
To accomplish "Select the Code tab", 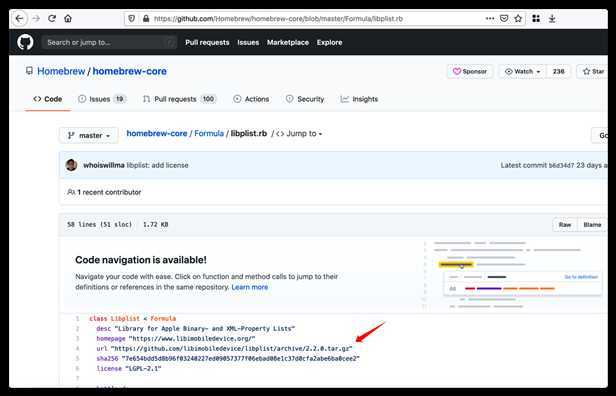I will (48, 99).
